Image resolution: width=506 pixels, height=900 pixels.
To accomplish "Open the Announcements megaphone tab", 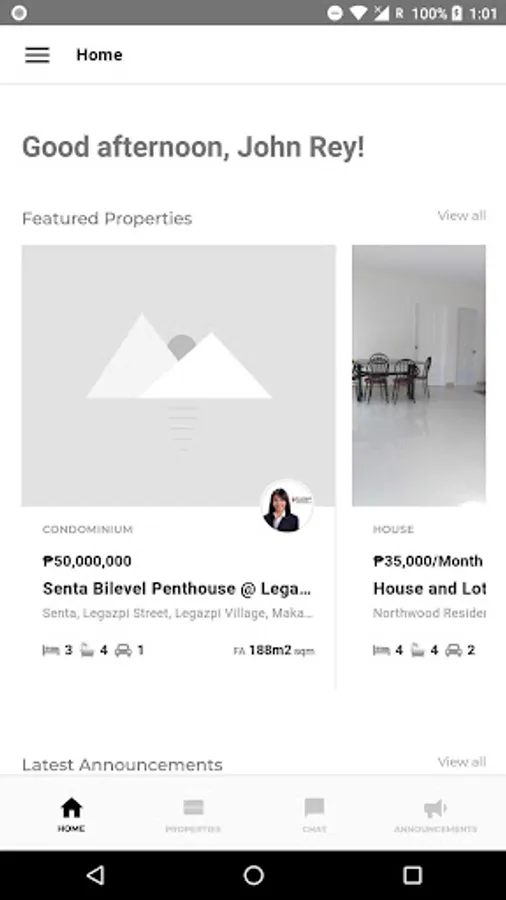I will tap(435, 815).
